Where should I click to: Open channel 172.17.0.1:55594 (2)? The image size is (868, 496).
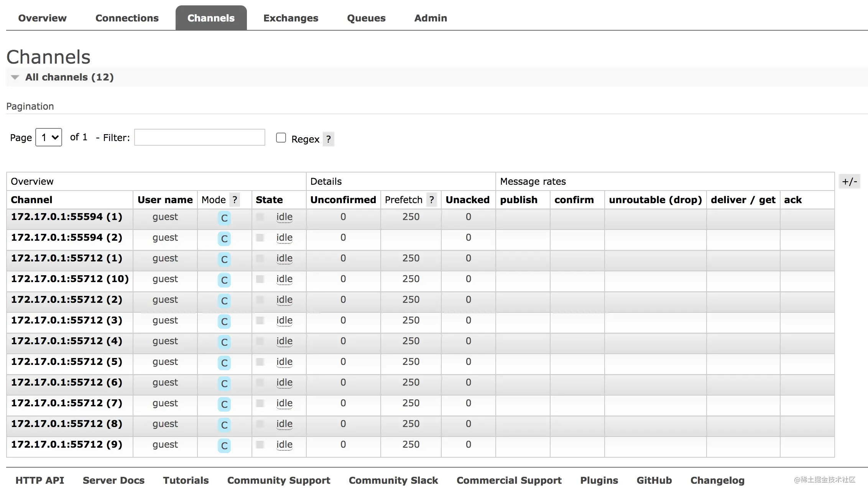(x=67, y=237)
